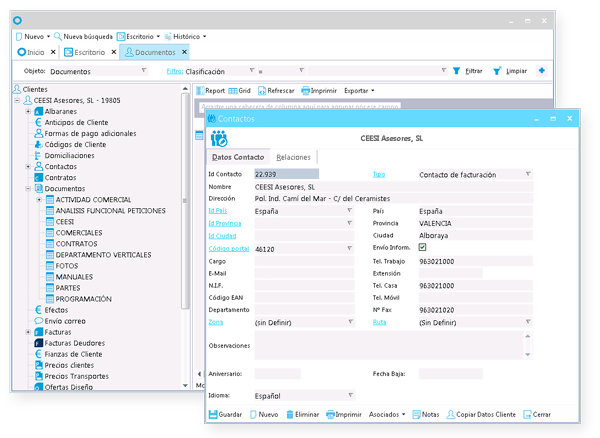Refresh the list with Refrescar

[276, 91]
